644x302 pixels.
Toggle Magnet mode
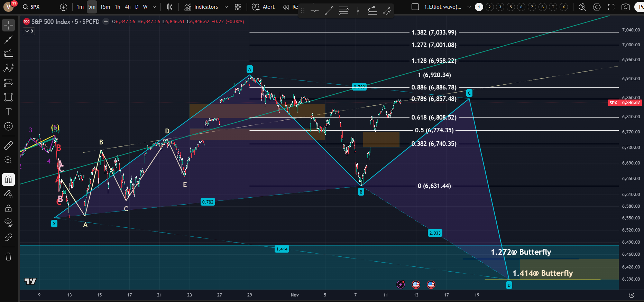point(8,179)
